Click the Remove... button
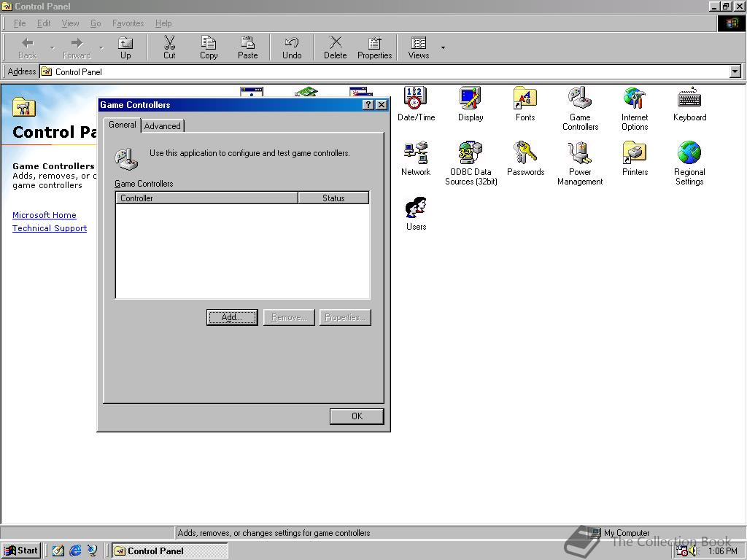747x560 pixels. (289, 317)
